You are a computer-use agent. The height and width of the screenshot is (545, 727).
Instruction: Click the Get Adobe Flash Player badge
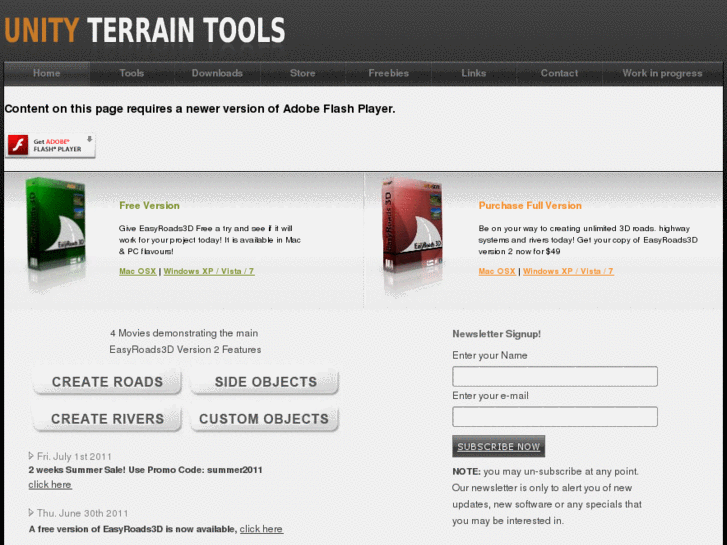(50, 146)
